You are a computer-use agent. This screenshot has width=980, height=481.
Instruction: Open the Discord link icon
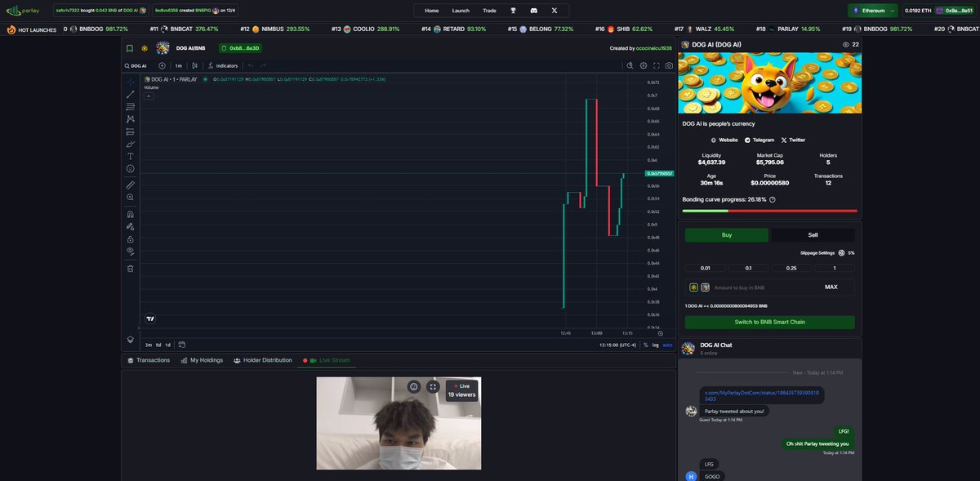(x=534, y=11)
